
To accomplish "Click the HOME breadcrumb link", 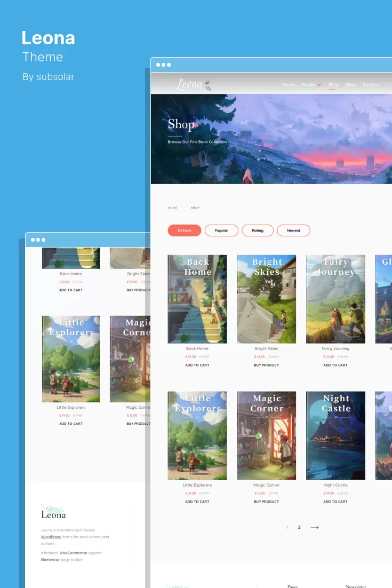I will point(172,208).
